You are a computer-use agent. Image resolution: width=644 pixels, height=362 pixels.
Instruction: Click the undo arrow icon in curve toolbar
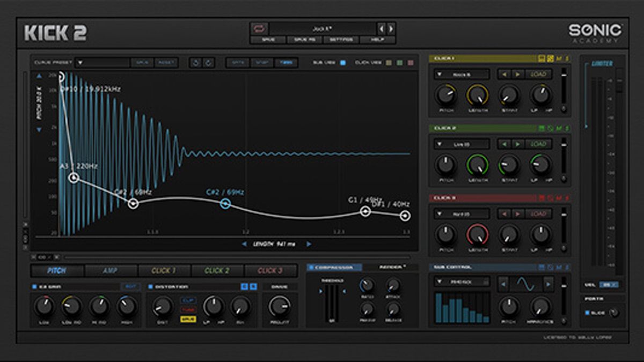pyautogui.click(x=196, y=63)
